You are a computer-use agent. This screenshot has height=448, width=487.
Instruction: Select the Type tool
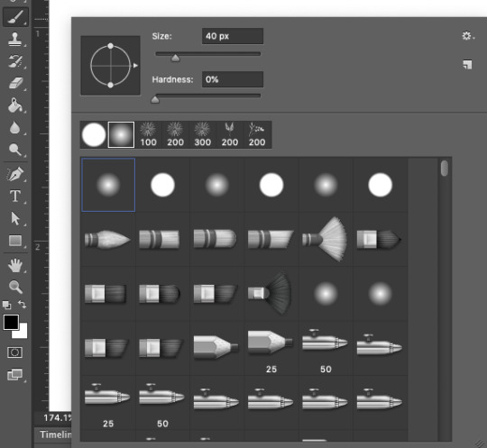point(15,197)
